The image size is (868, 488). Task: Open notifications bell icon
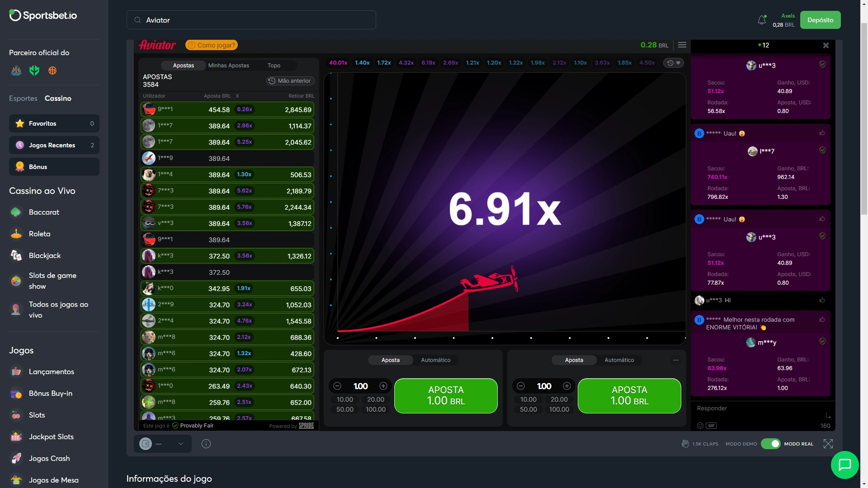[x=762, y=20]
